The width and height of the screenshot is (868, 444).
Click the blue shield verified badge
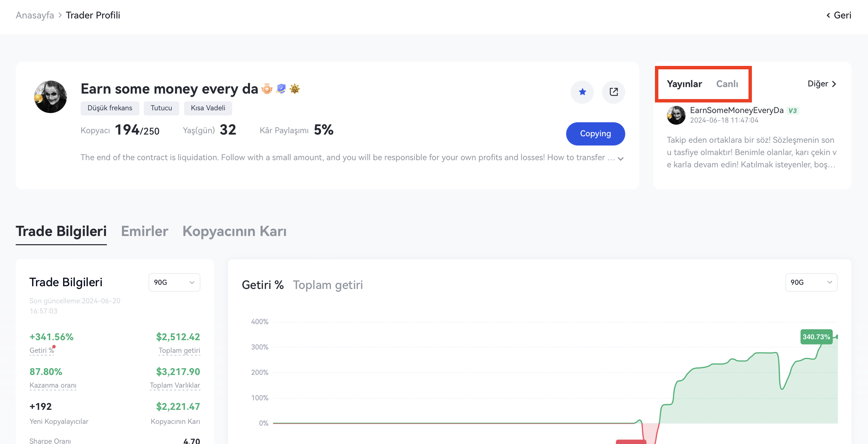[281, 89]
